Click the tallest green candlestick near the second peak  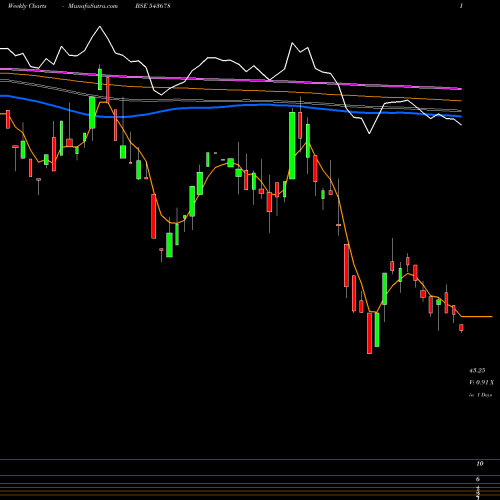pos(292,145)
